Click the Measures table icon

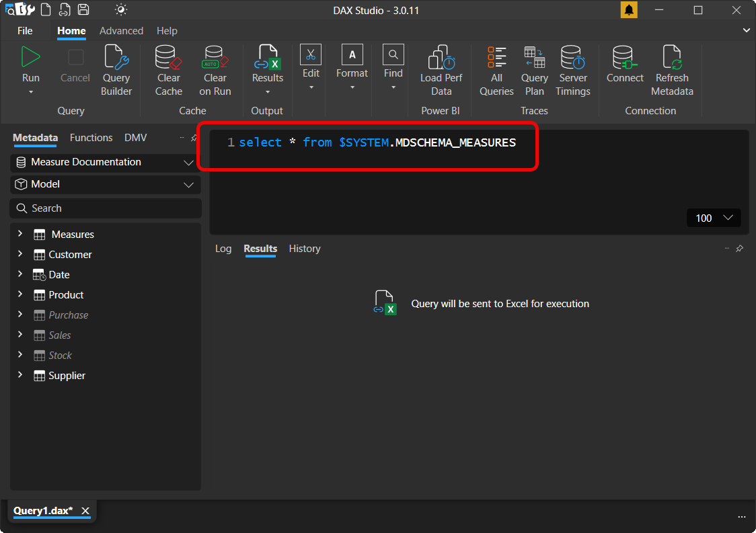coord(40,235)
